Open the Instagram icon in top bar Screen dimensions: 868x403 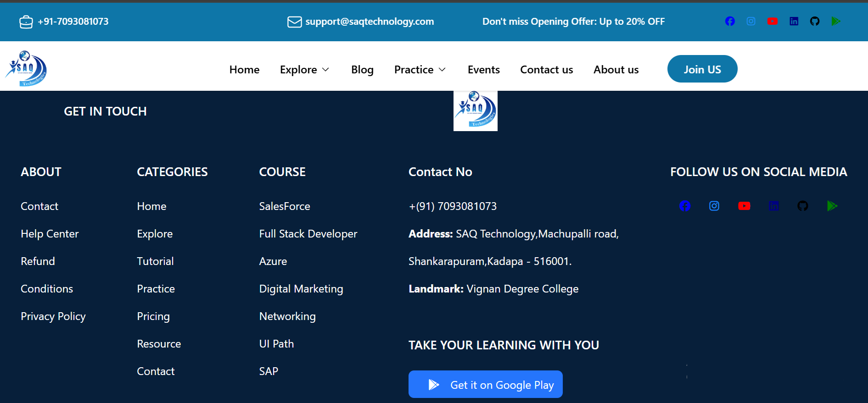pos(751,22)
